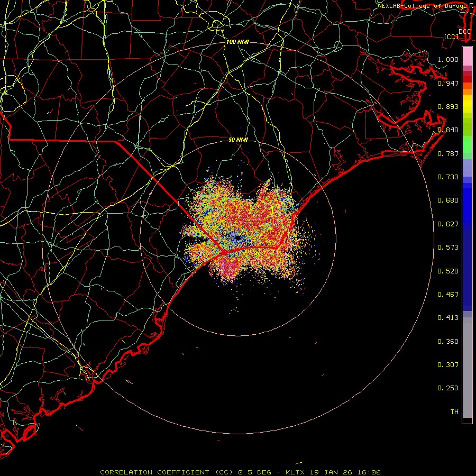Viewport: 476px width, 476px height.
Task: Click the black radar site dot at the rings' center
Action: pyautogui.click(x=238, y=237)
